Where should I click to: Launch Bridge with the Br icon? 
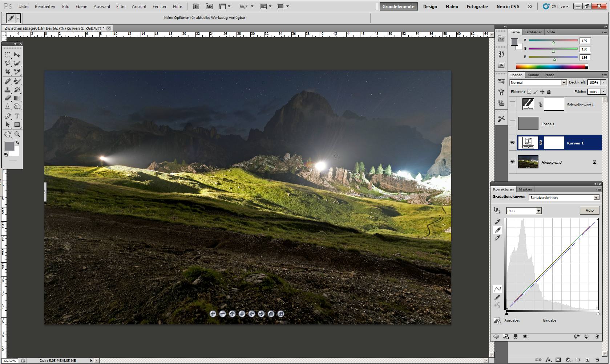(196, 7)
